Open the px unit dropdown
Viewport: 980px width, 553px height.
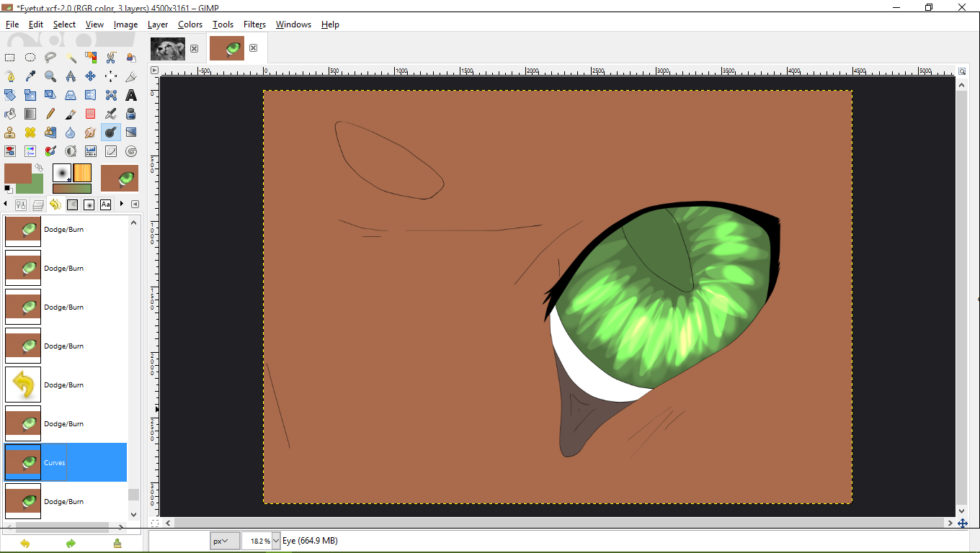coord(225,541)
